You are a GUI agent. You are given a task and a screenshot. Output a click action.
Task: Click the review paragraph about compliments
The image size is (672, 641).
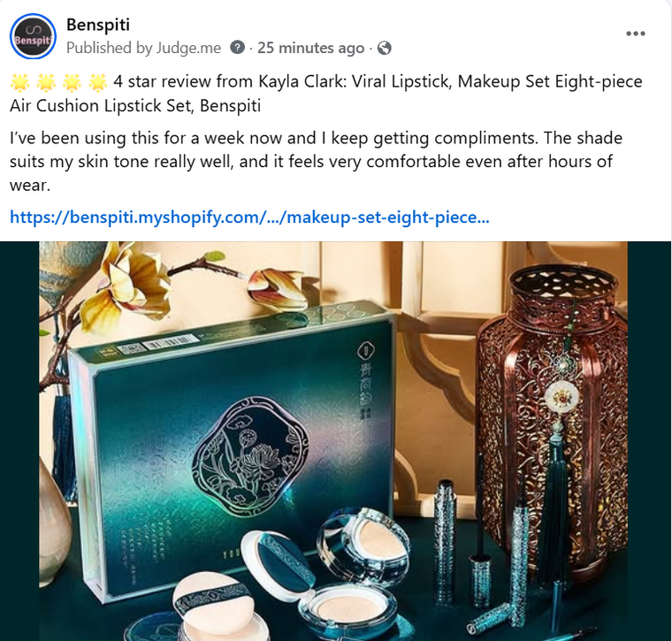click(x=316, y=162)
